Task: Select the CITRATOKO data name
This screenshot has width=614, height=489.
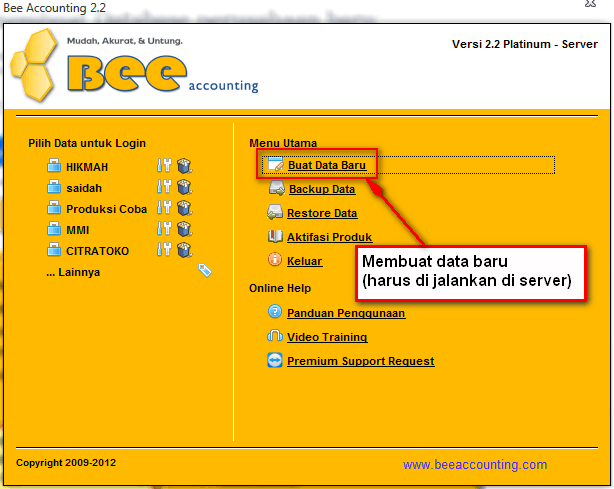Action: coord(98,251)
